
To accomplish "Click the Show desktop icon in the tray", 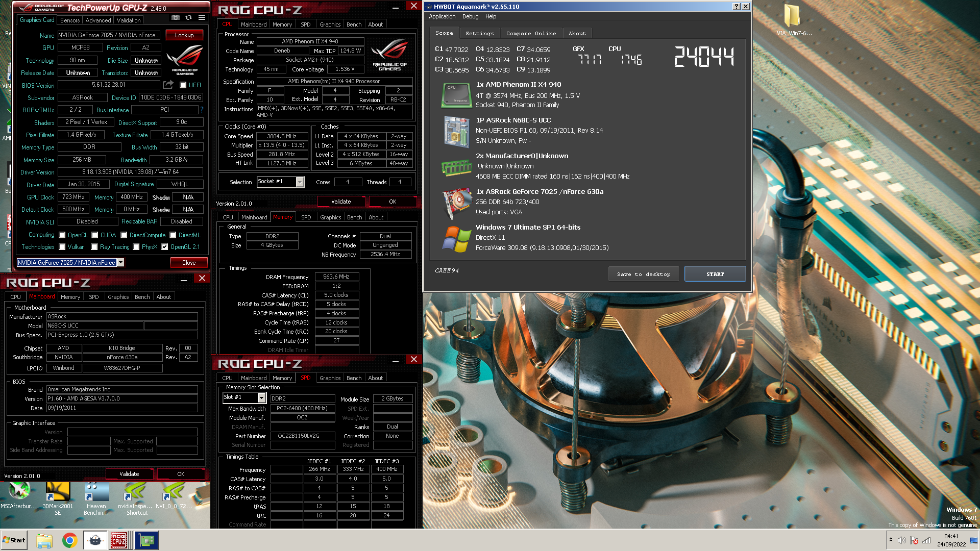I will click(x=973, y=540).
